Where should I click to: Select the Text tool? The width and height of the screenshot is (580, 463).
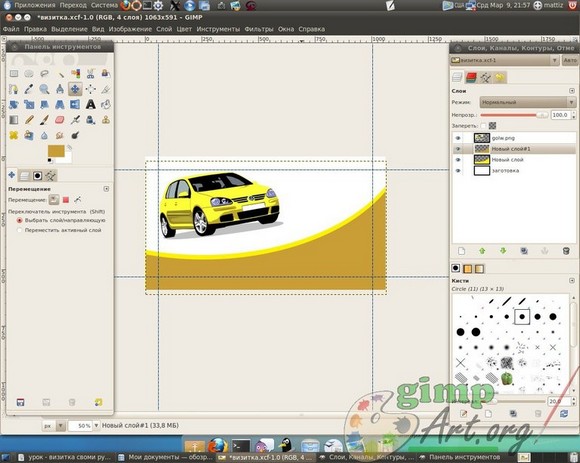coord(91,105)
